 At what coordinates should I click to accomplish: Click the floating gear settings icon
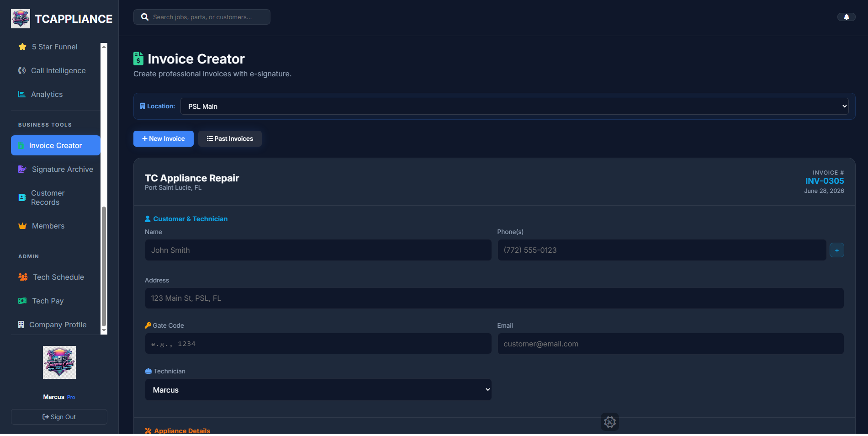610,422
